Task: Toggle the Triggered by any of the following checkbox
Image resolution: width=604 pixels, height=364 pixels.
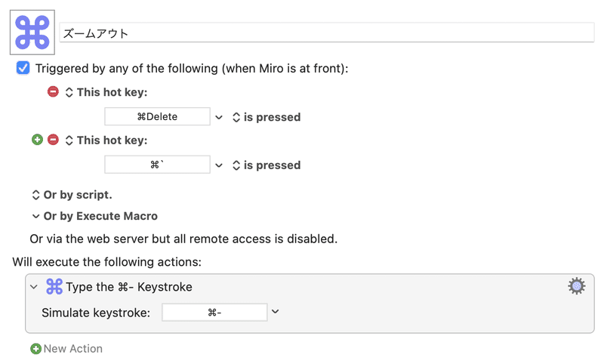Action: click(23, 68)
